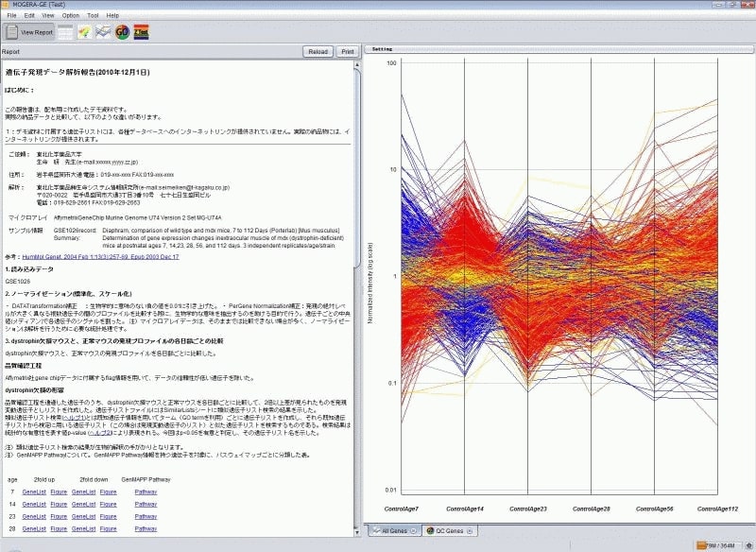Select the line graph toolbar icon
Screen dimensions: 756x552
tap(103, 32)
